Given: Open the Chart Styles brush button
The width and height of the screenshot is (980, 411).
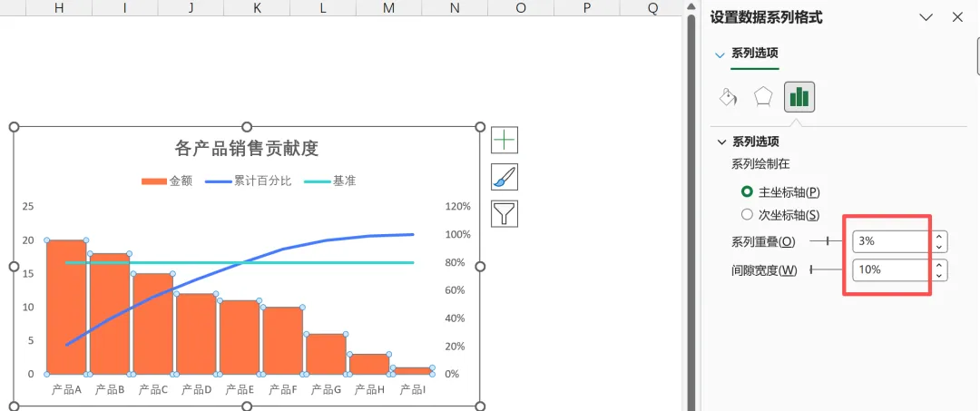Looking at the screenshot, I should tap(505, 177).
